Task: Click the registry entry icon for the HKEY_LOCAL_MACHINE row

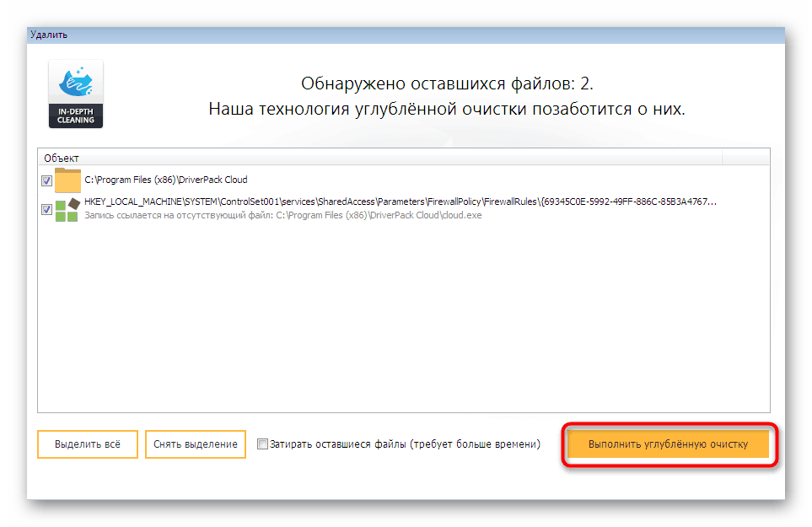Action: (67, 209)
